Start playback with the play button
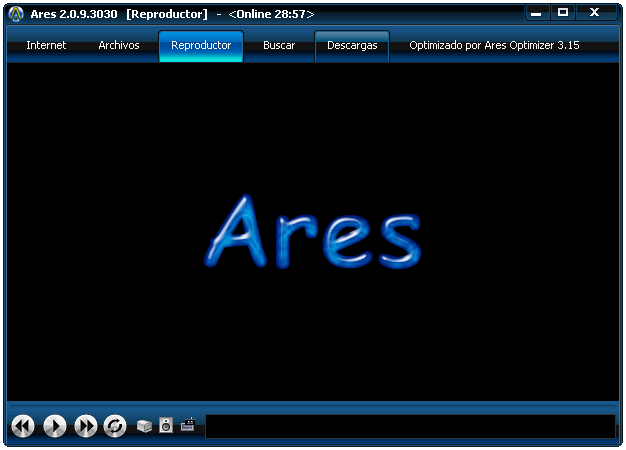This screenshot has height=450, width=626. coord(55,426)
